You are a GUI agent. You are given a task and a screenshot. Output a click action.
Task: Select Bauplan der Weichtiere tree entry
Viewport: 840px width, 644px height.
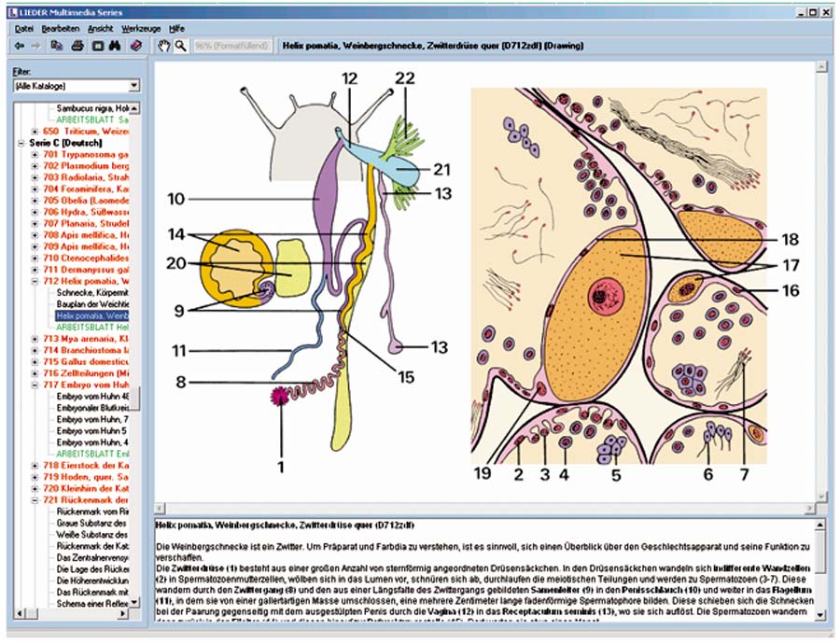[x=93, y=304]
